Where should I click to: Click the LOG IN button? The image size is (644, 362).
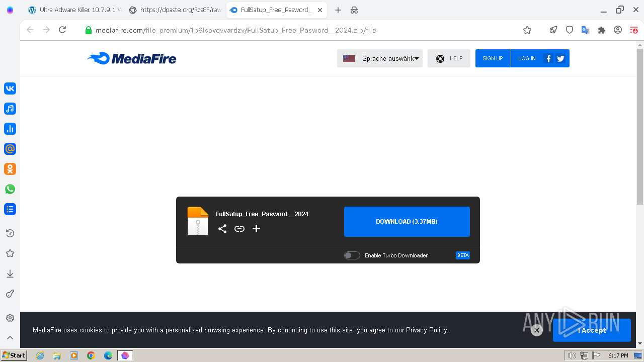[x=527, y=58]
